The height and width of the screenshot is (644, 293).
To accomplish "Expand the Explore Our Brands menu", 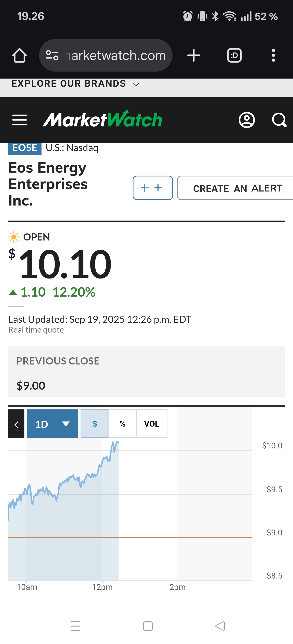I will click(x=75, y=84).
